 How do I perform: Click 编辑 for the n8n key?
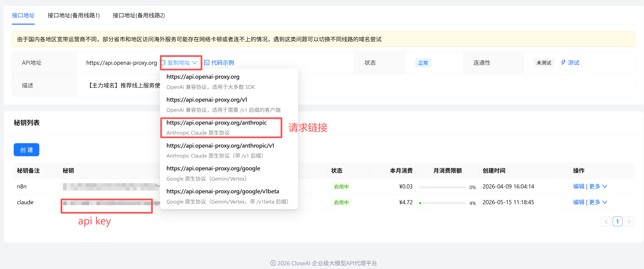point(578,186)
